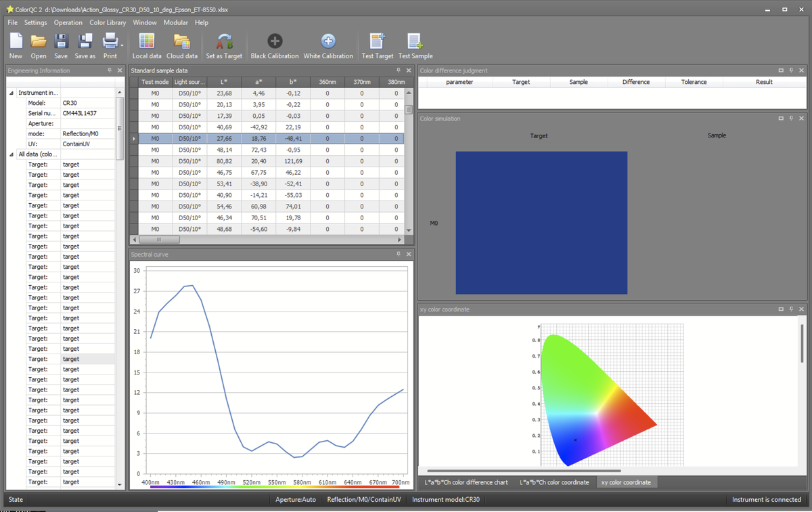The width and height of the screenshot is (812, 512).
Task: Select the row with L* value 80,82
Action: [224, 161]
